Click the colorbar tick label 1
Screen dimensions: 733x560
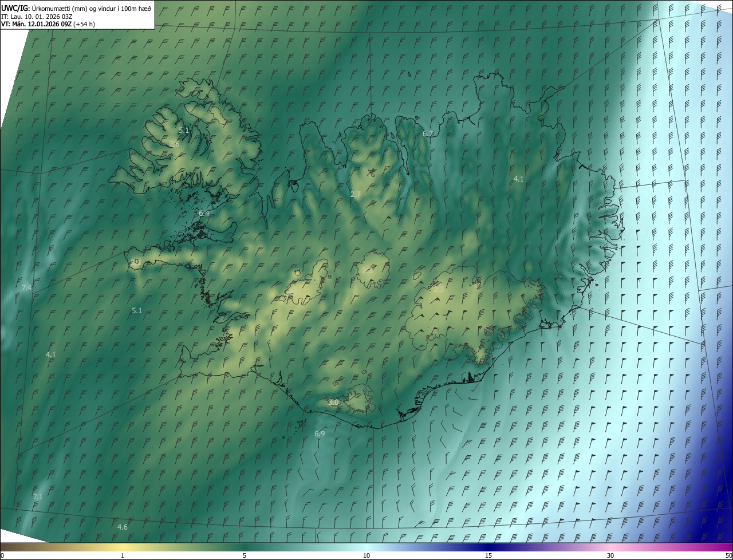coord(123,555)
